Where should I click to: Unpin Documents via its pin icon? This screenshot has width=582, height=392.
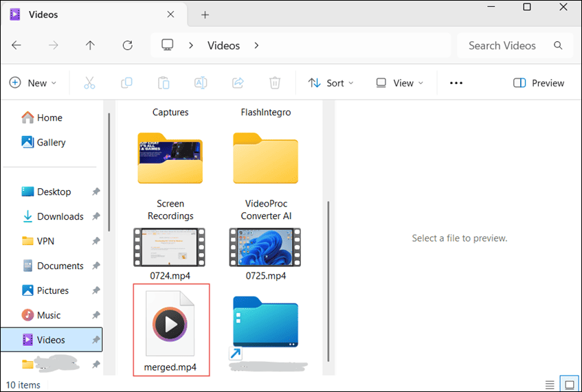coord(96,266)
